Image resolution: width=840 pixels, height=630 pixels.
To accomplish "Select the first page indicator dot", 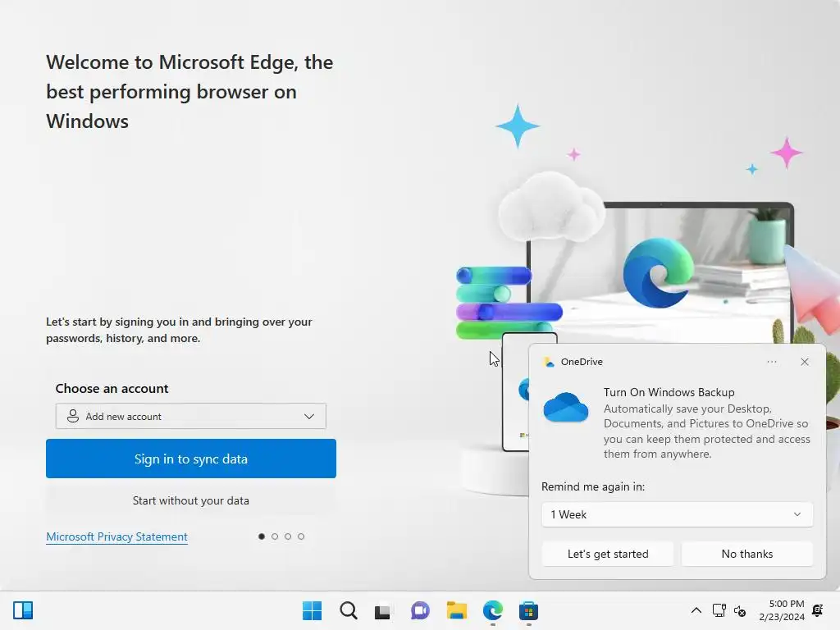I will click(x=262, y=536).
